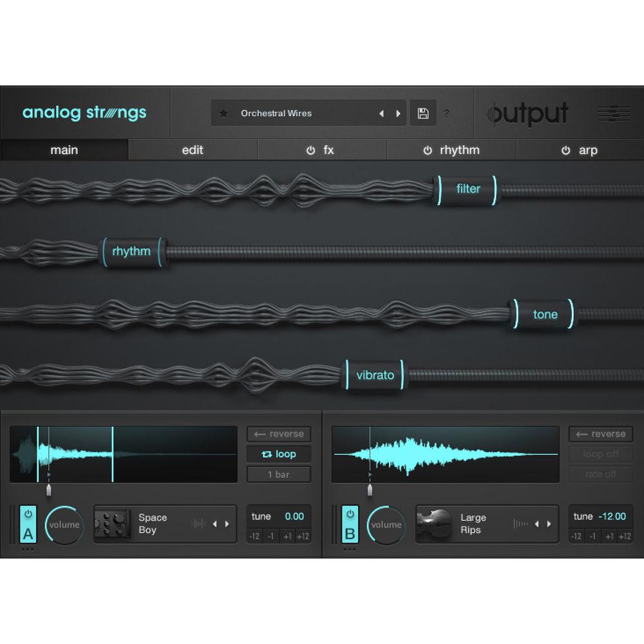
Task: Go to previous Space Boy source arrow
Action: (x=215, y=524)
